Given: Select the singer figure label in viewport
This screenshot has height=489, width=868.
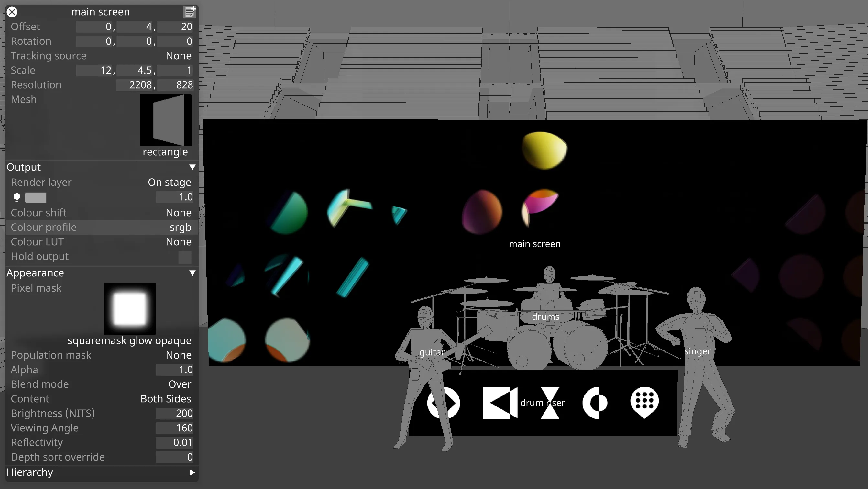Looking at the screenshot, I should (x=698, y=351).
